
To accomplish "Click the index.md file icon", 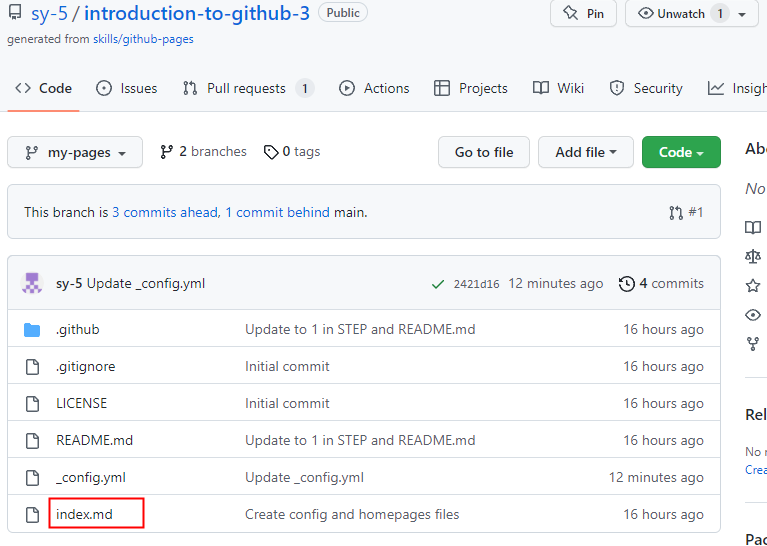I will coord(32,515).
